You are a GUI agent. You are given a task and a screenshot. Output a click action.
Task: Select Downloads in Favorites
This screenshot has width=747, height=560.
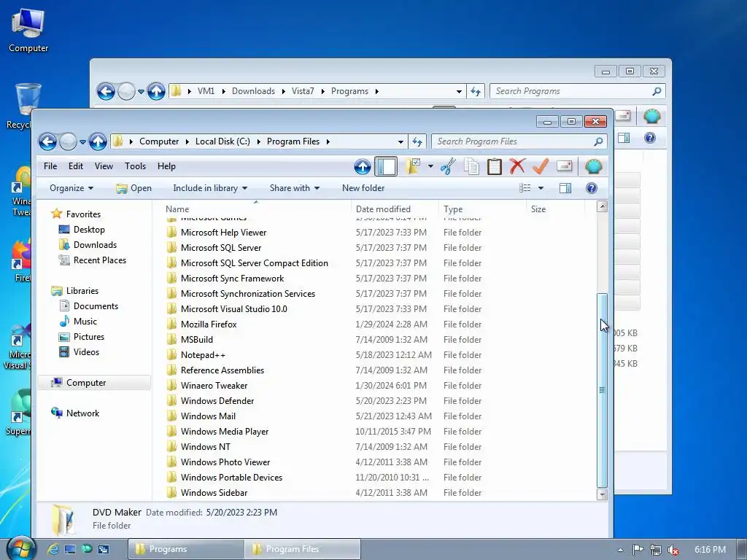[96, 245]
